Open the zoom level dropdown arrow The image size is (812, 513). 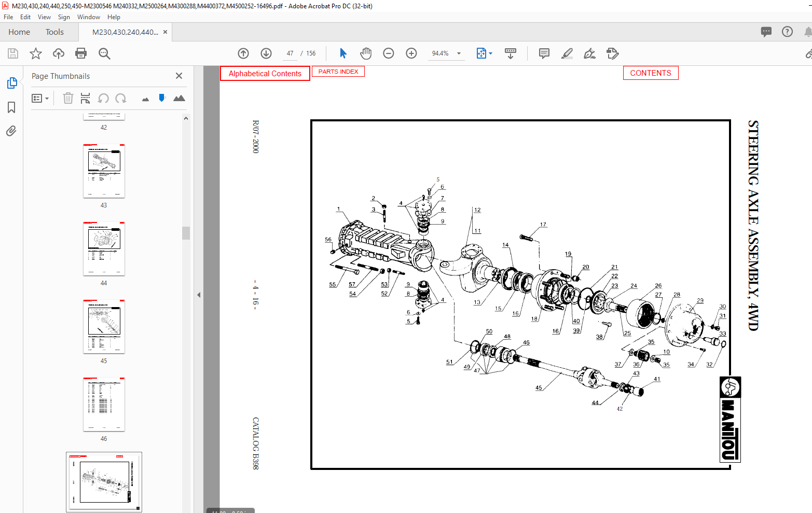click(x=459, y=53)
